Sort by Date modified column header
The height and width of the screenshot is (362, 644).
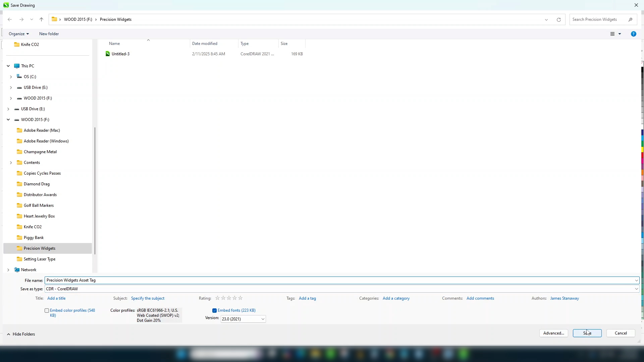(x=205, y=44)
